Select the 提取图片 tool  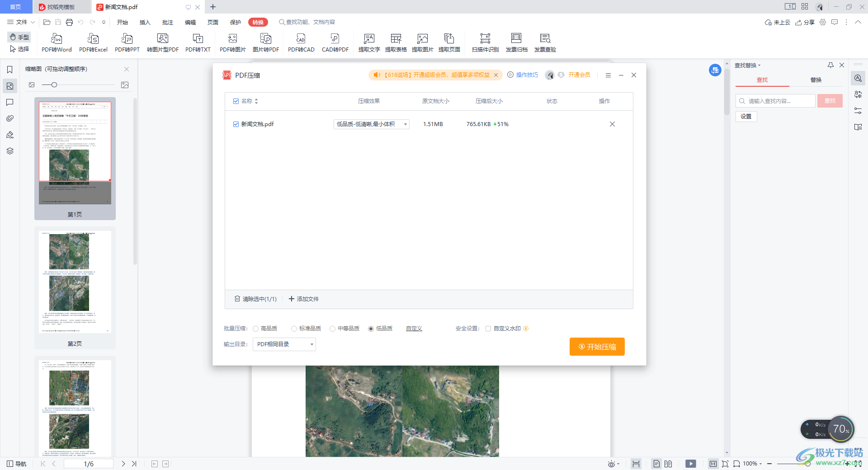point(423,43)
